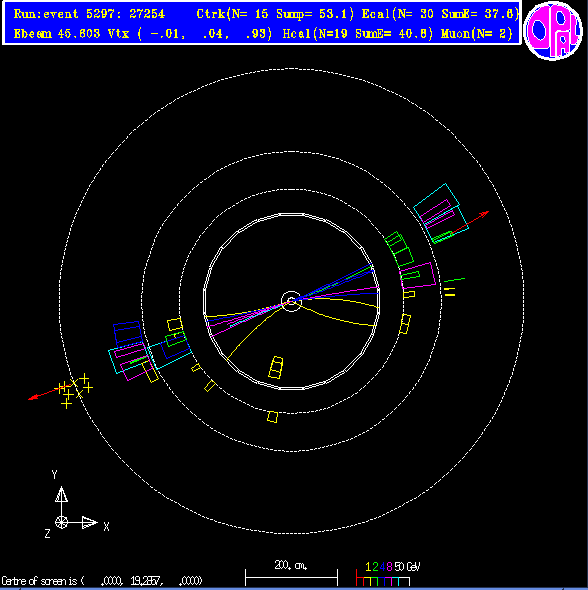Click the energy color scale legend
Image resolution: width=588 pixels, height=590 pixels.
point(387,574)
